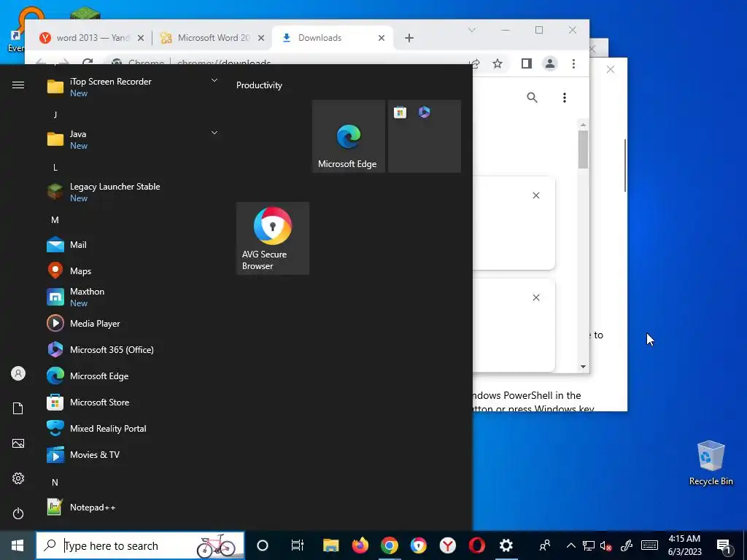Open Chrome three-dot menu in toolbar
Viewport: 747px width, 560px height.
click(x=573, y=63)
